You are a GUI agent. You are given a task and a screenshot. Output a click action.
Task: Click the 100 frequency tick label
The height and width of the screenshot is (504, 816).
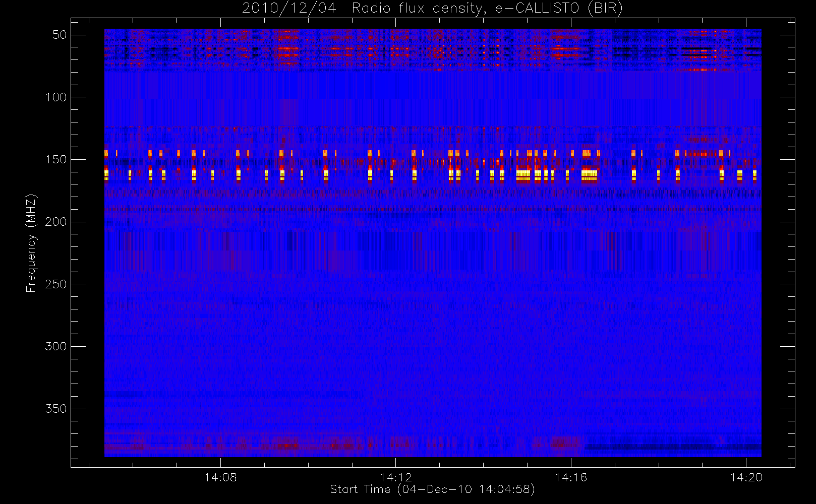pos(56,97)
